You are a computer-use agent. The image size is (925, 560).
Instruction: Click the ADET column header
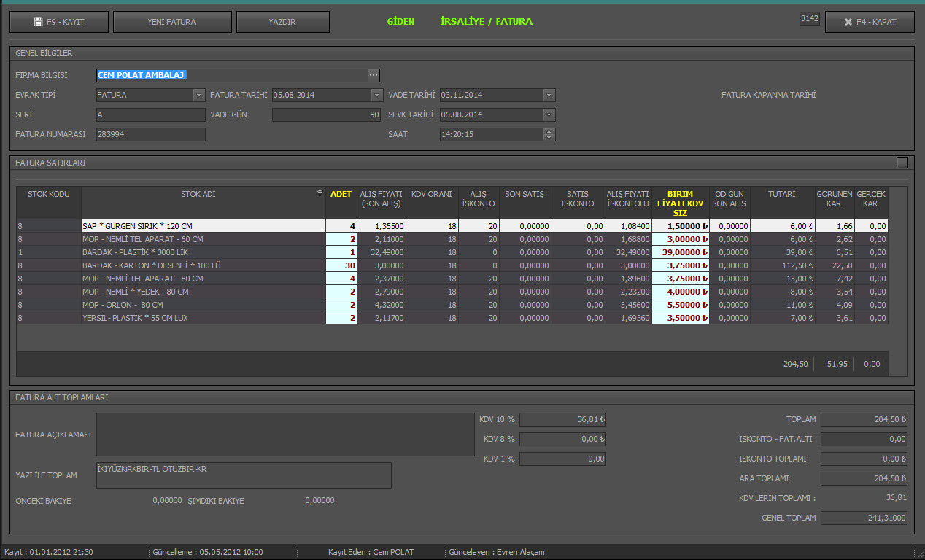341,203
